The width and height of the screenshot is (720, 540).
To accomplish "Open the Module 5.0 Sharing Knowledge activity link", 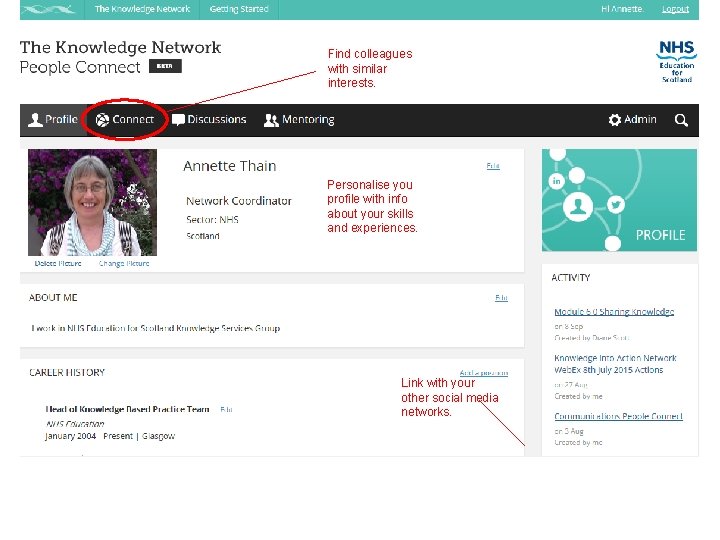I will [x=614, y=312].
